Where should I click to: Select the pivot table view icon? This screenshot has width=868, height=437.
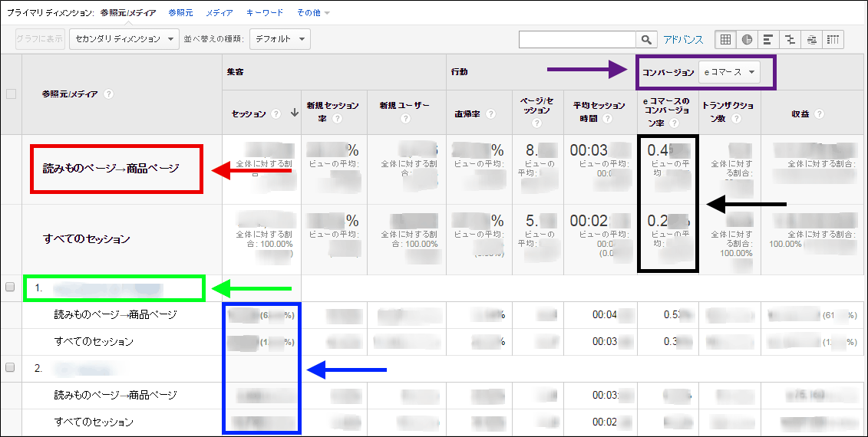pos(834,40)
